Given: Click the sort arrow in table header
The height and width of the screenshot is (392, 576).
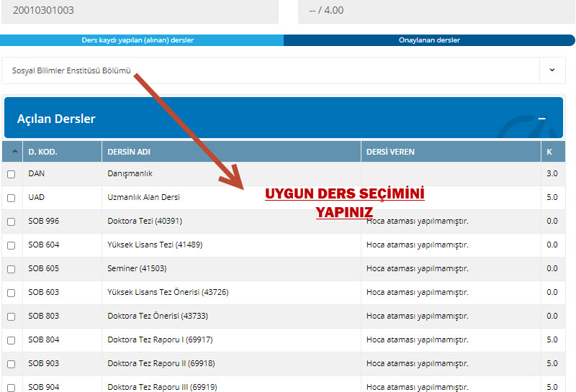Looking at the screenshot, I should [x=15, y=152].
